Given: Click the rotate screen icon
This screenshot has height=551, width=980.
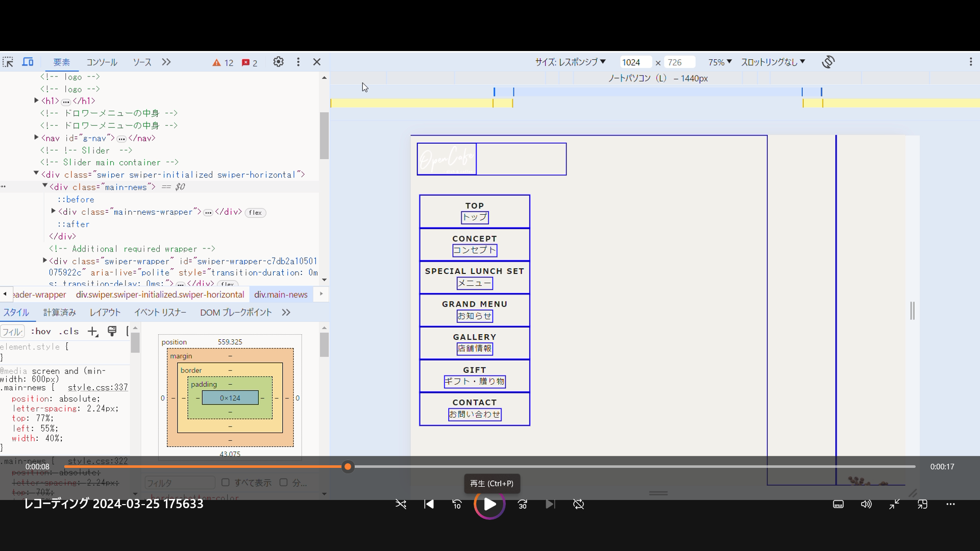Looking at the screenshot, I should coord(828,62).
